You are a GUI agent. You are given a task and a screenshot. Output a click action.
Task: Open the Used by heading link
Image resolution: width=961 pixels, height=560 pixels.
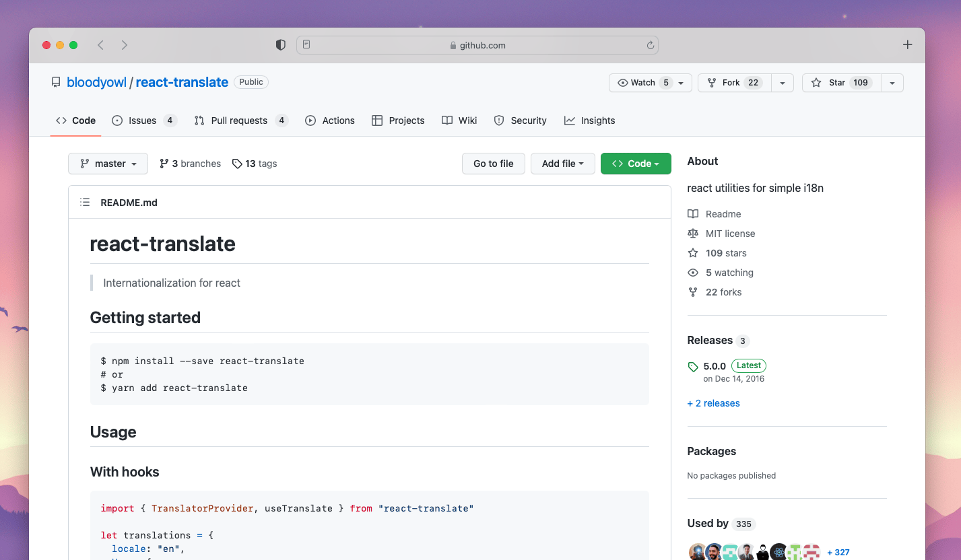point(721,524)
